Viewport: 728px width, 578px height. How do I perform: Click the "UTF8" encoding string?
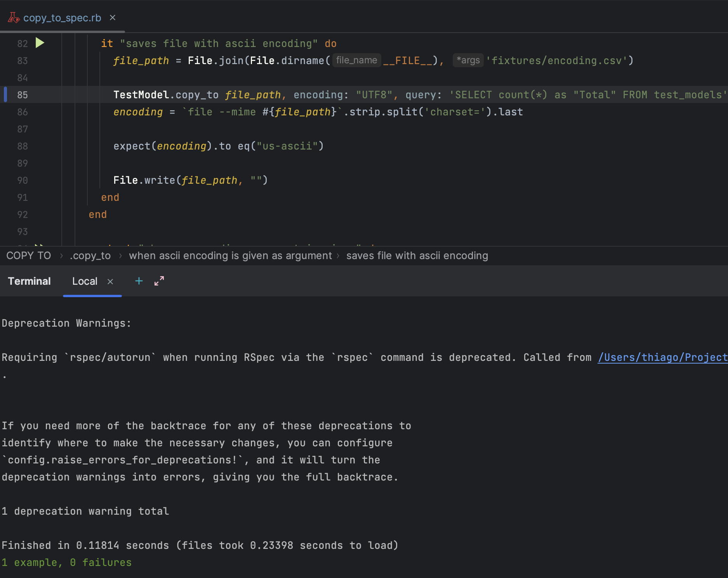coord(374,95)
